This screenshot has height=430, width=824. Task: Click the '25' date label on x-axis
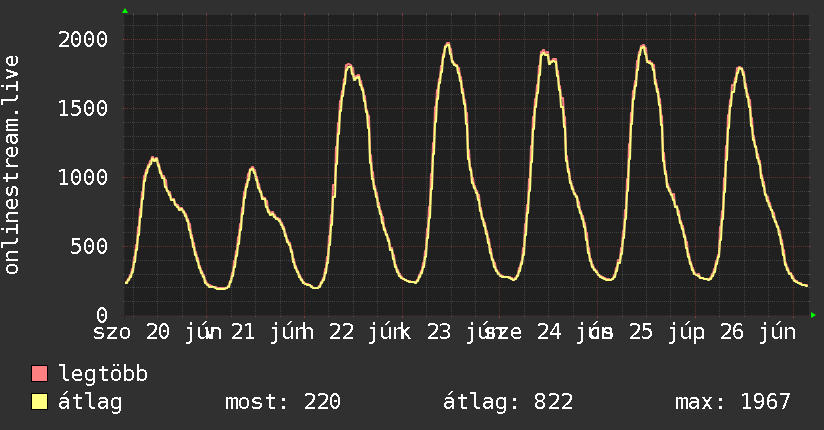[641, 332]
